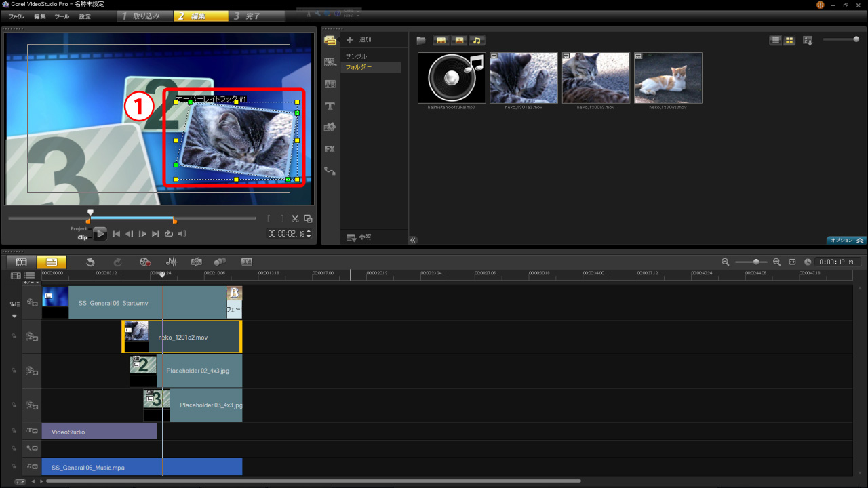Open the Sound Mixer waveform tool
The width and height of the screenshot is (868, 488).
point(172,262)
